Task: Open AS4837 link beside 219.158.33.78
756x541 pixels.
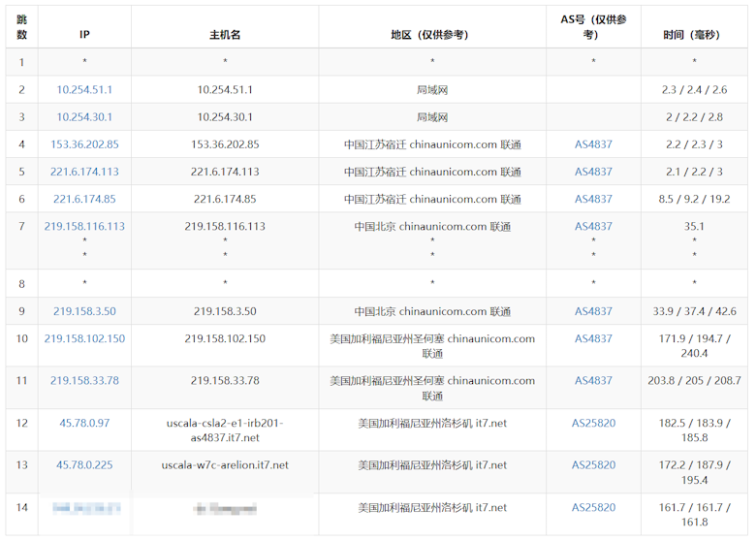Action: click(x=593, y=380)
